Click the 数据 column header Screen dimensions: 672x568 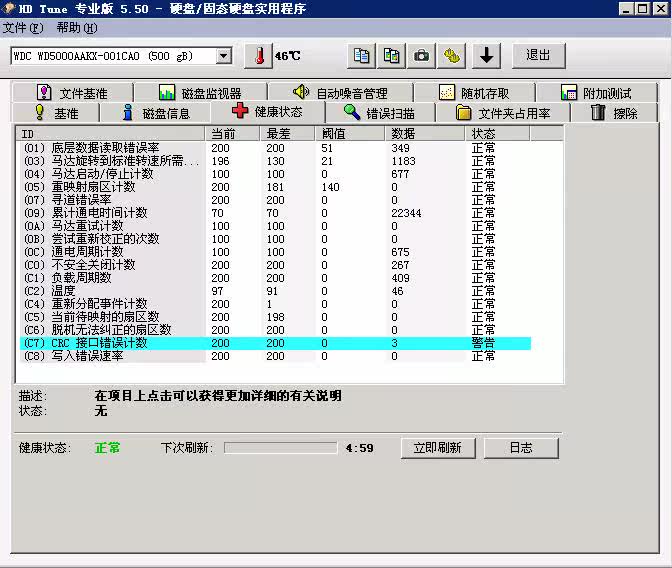pos(425,134)
